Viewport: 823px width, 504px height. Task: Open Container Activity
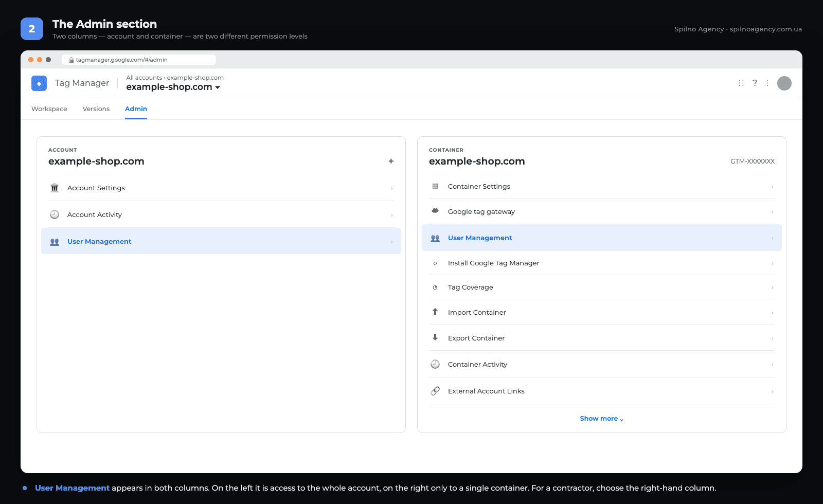click(602, 364)
